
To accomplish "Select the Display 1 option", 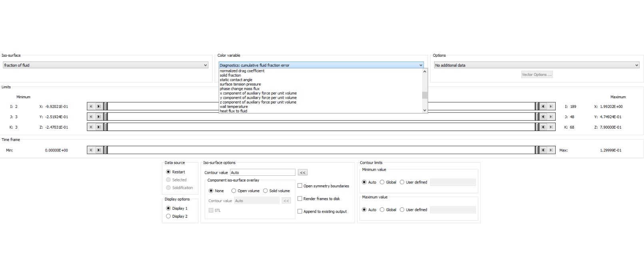I will [168, 208].
